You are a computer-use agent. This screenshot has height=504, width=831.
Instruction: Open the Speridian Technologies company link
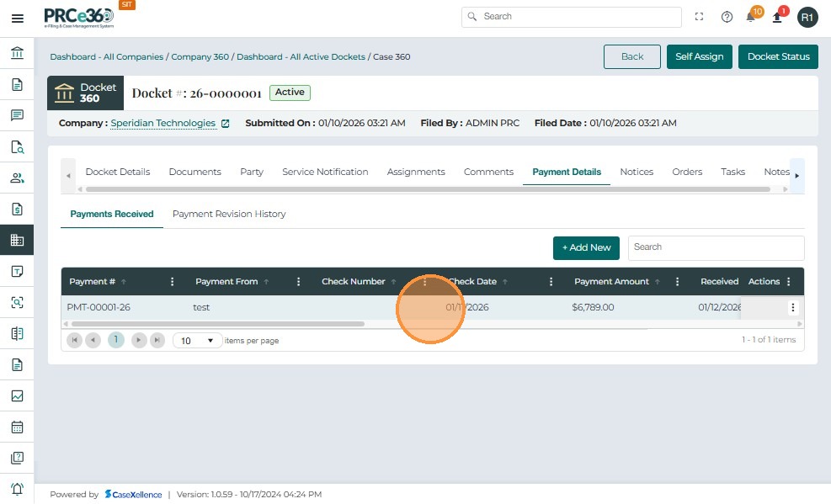(x=162, y=124)
